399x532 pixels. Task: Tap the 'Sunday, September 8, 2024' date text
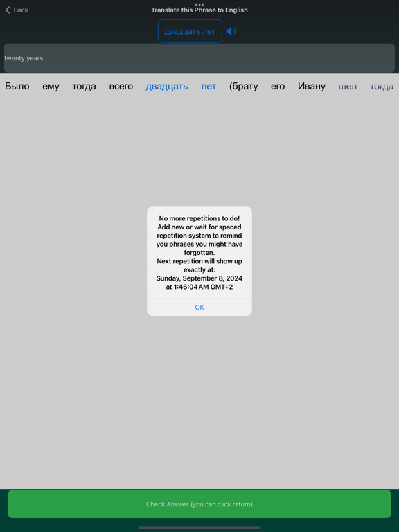(199, 278)
